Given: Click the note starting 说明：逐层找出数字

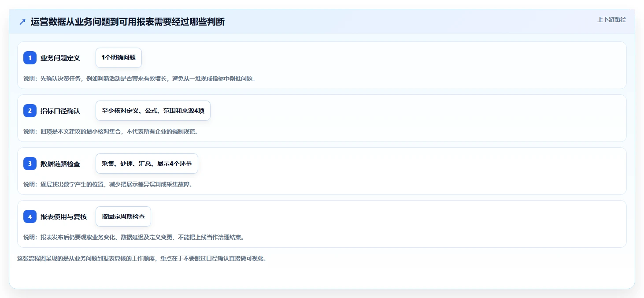Looking at the screenshot, I should tap(108, 184).
